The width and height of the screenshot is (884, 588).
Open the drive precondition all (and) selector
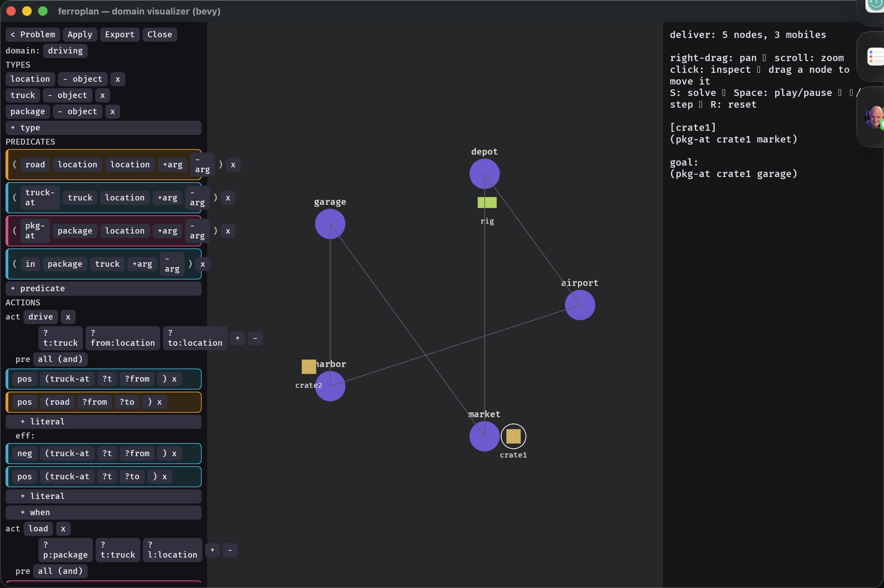tap(60, 359)
